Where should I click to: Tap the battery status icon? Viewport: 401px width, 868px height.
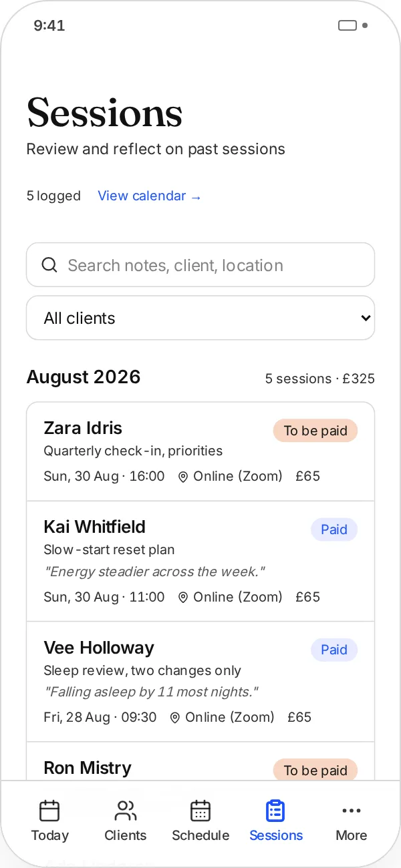(x=348, y=25)
